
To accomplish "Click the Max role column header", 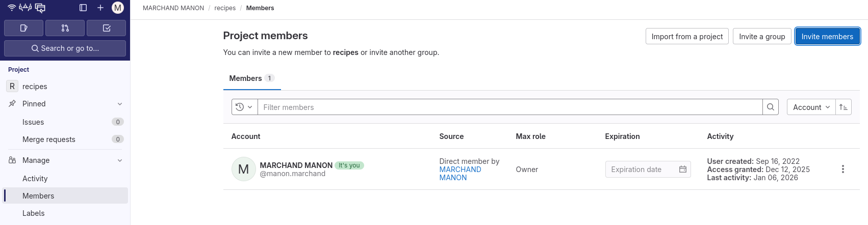I will tap(531, 136).
